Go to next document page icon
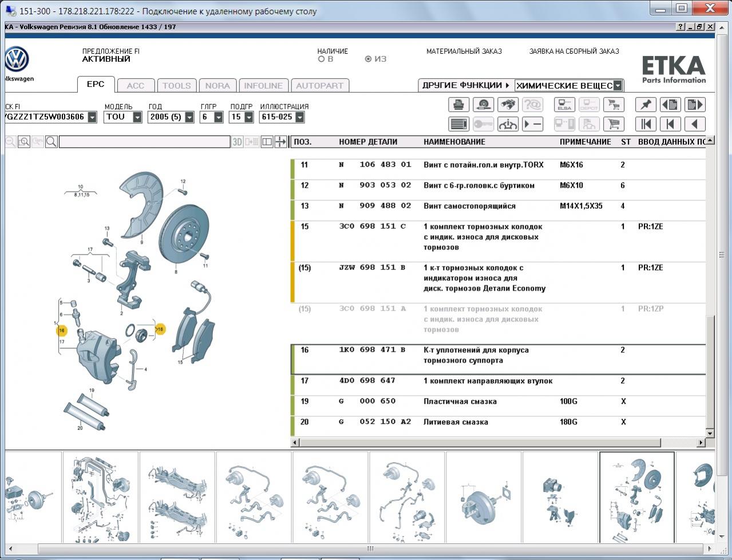 coord(695,105)
